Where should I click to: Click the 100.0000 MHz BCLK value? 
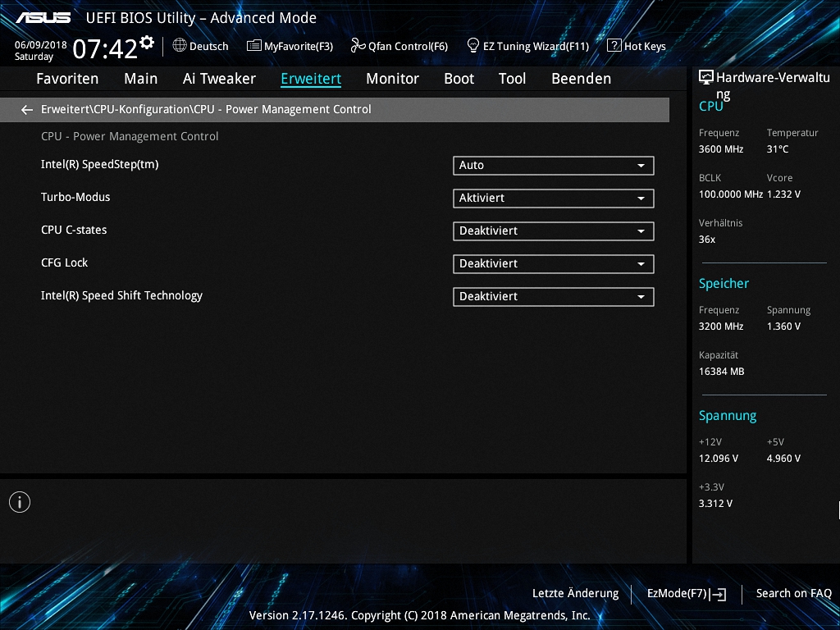731,194
